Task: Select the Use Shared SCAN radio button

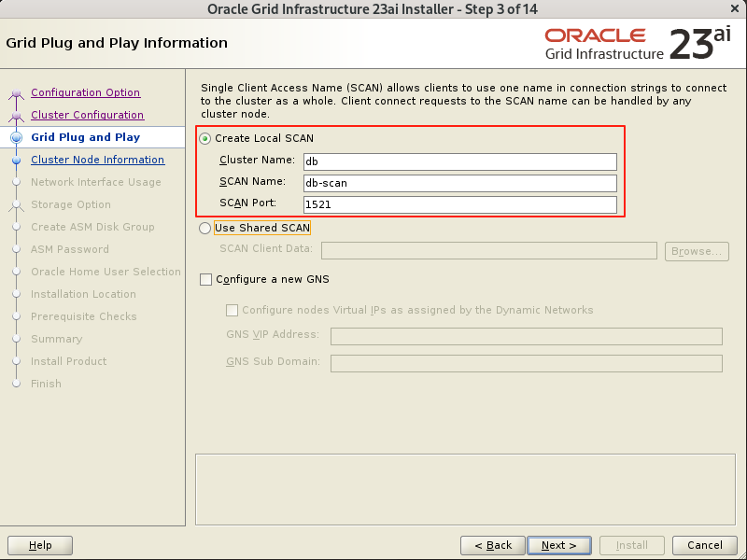Action: click(x=204, y=228)
